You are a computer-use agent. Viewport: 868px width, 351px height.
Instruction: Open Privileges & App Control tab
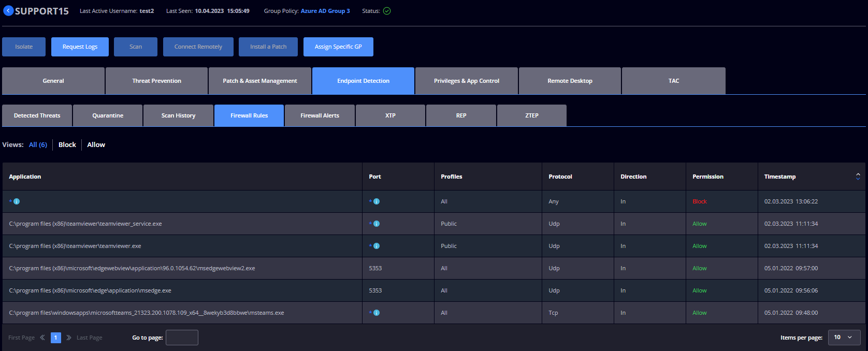(x=467, y=81)
